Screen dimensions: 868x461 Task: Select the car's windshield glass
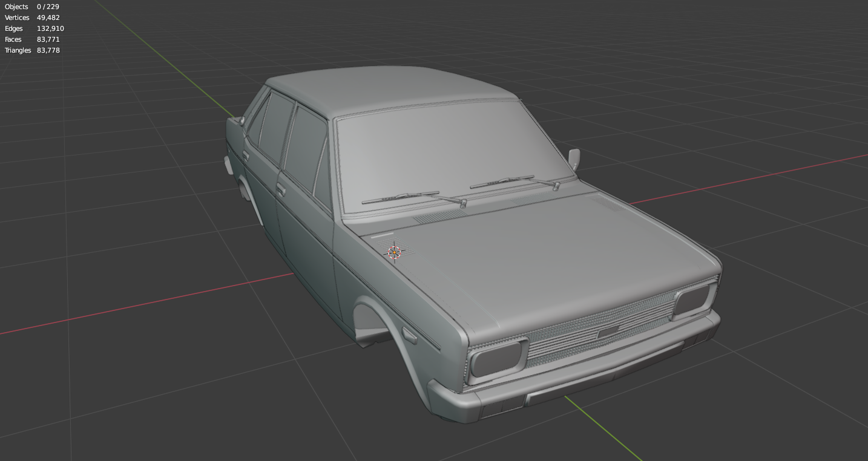click(451, 154)
